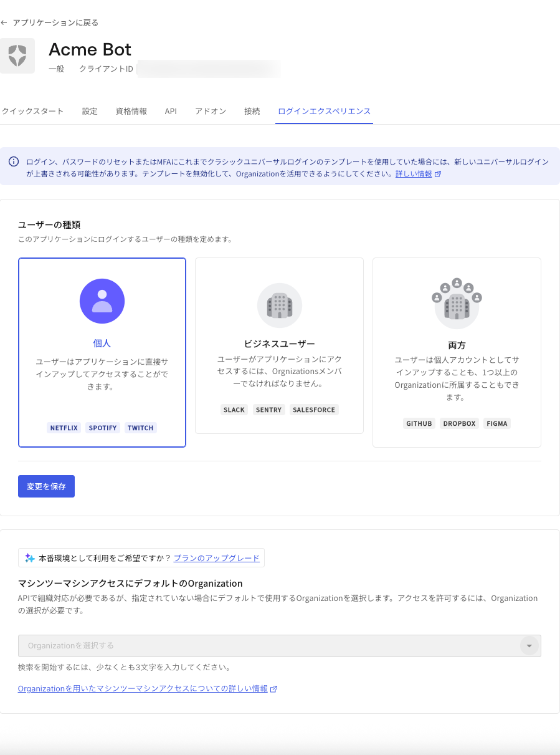Image resolution: width=560 pixels, height=755 pixels.
Task: Click the building icon in the ビジネスユーザー card
Action: point(279,305)
